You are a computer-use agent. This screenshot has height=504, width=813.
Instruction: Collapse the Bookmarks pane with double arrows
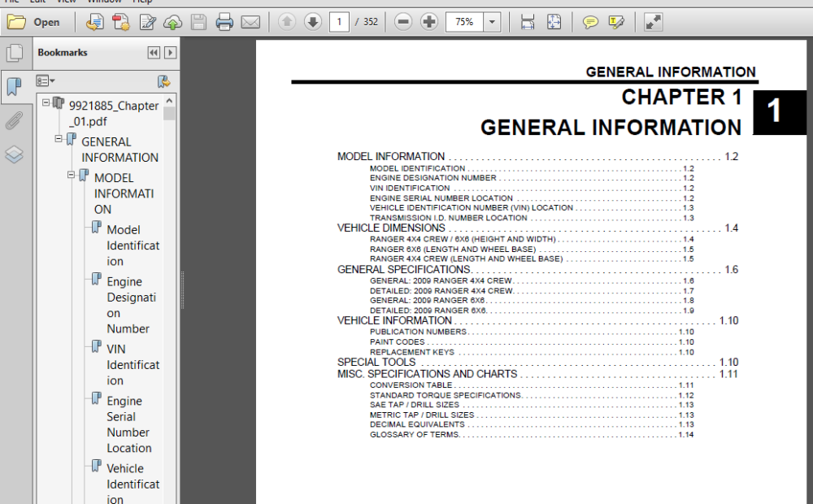click(x=154, y=52)
